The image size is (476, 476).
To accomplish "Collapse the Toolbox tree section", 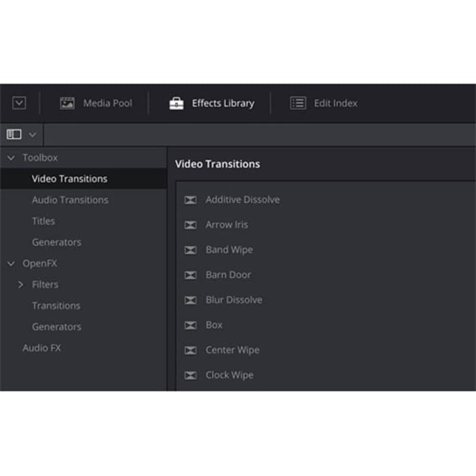I will pyautogui.click(x=11, y=158).
